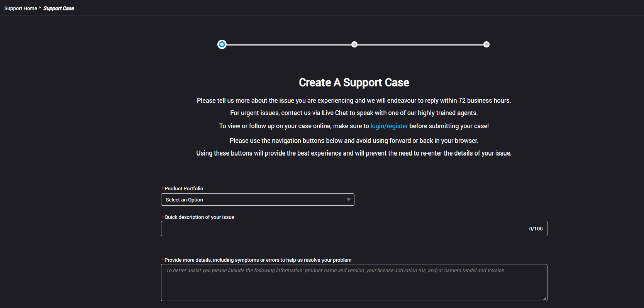Viewport: 644px width, 308px height.
Task: Click the Support Case breadcrumb entry
Action: (x=58, y=8)
